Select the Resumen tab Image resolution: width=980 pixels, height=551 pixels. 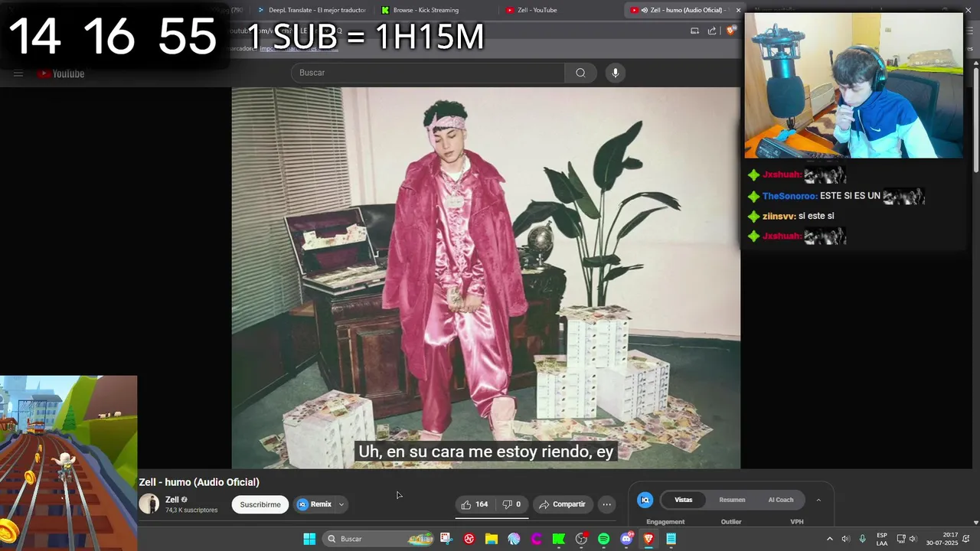732,500
